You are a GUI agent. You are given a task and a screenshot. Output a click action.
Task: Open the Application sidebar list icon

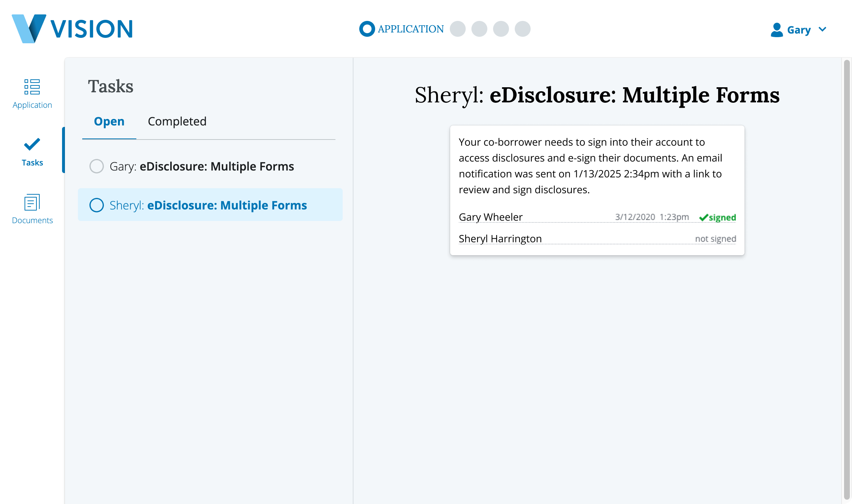(32, 87)
